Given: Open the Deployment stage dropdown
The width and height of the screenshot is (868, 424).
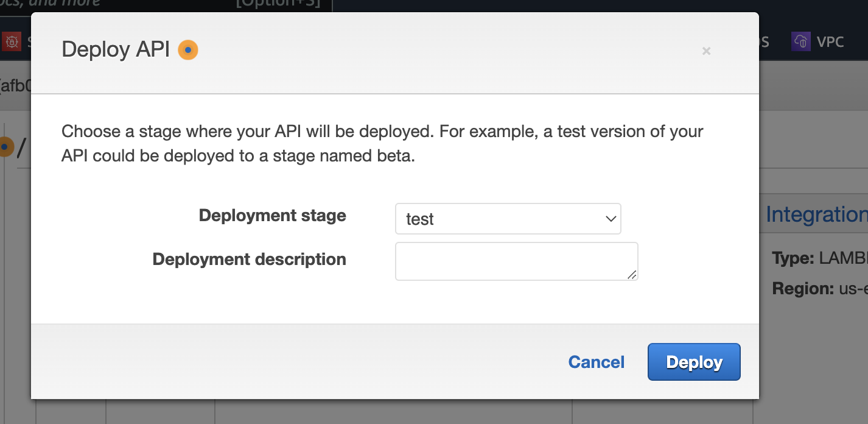Looking at the screenshot, I should [x=508, y=219].
